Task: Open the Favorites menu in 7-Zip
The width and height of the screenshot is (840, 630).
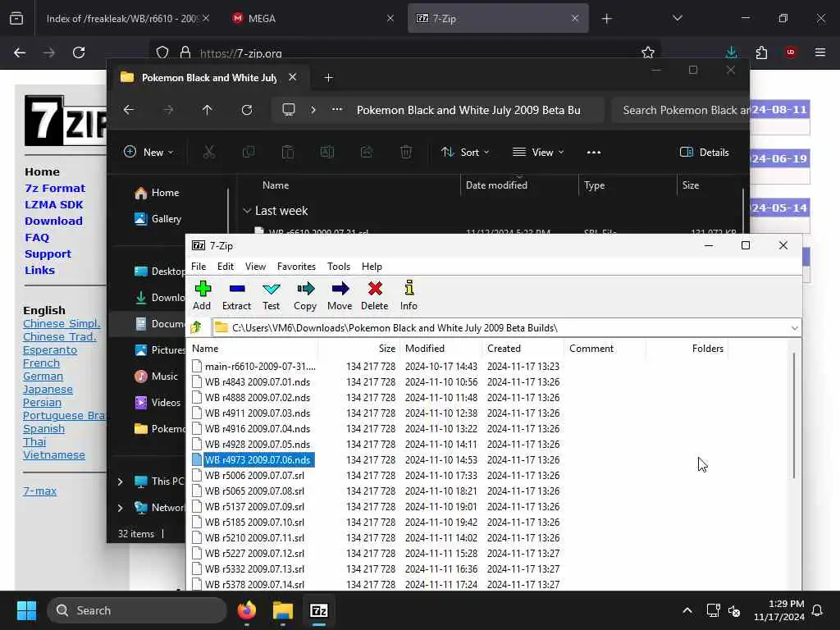Action: pyautogui.click(x=296, y=267)
